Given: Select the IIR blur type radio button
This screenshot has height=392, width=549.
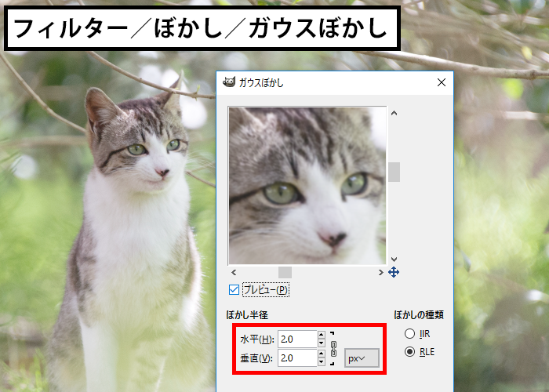Looking at the screenshot, I should pyautogui.click(x=409, y=333).
